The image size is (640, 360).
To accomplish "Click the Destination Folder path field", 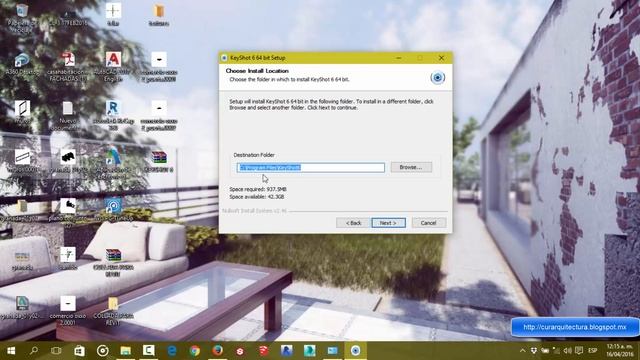I will pyautogui.click(x=311, y=167).
